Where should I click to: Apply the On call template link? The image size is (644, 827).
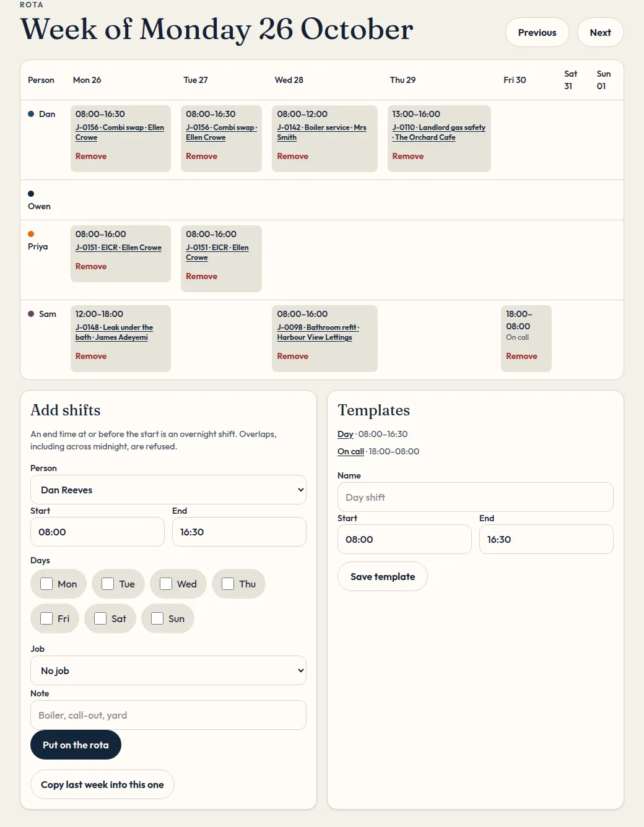pos(350,451)
